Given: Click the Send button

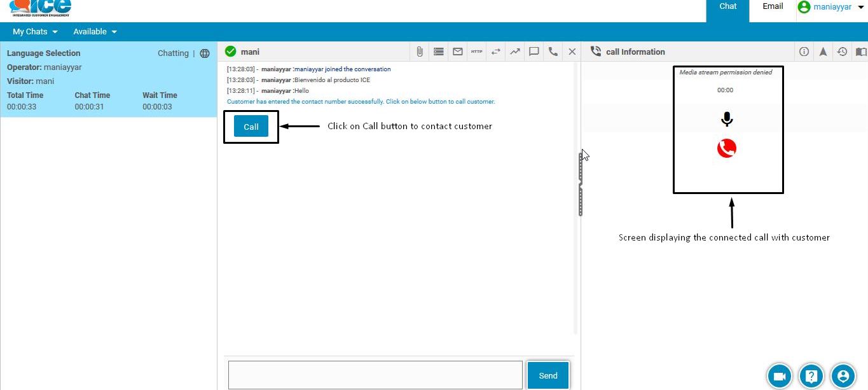Looking at the screenshot, I should point(548,375).
